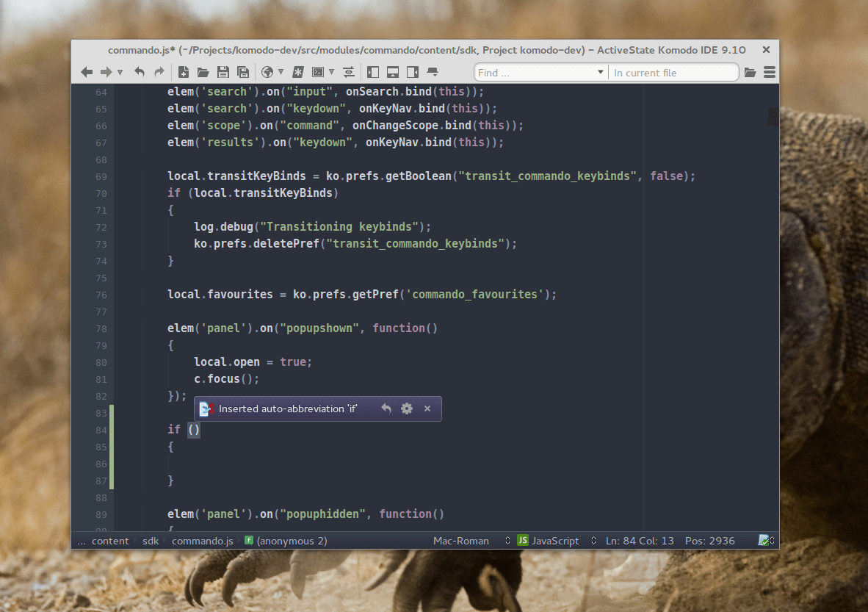Expand the run command dropdown arrow

(332, 72)
